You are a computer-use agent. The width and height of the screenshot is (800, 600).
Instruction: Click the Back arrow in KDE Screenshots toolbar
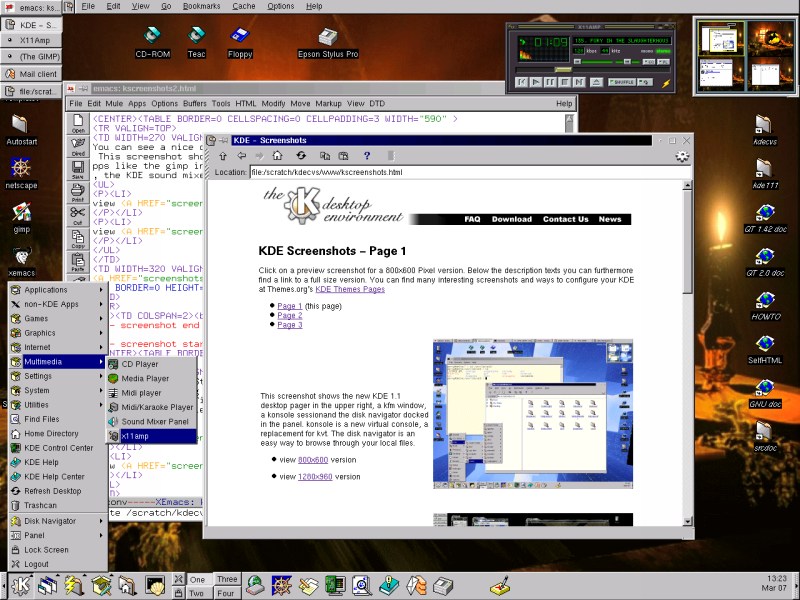click(242, 156)
